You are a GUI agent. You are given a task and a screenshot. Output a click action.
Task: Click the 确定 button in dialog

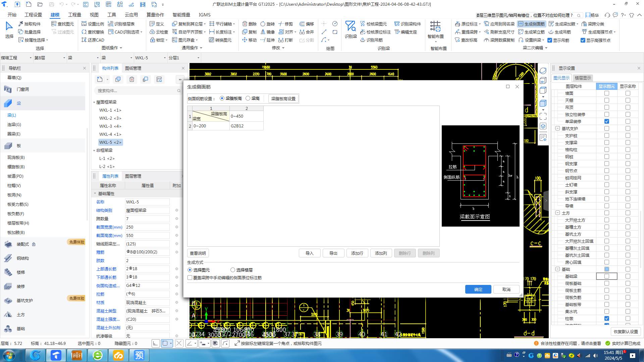click(x=478, y=290)
